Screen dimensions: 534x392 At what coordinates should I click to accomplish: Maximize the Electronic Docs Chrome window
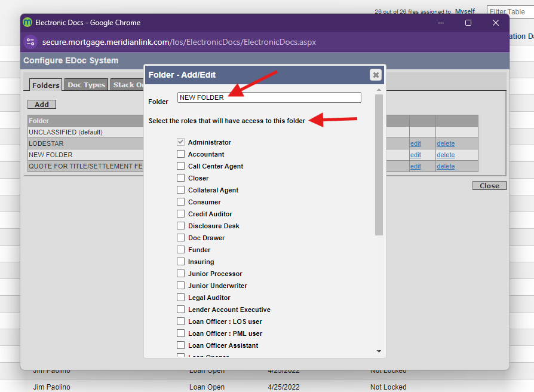[x=468, y=23]
